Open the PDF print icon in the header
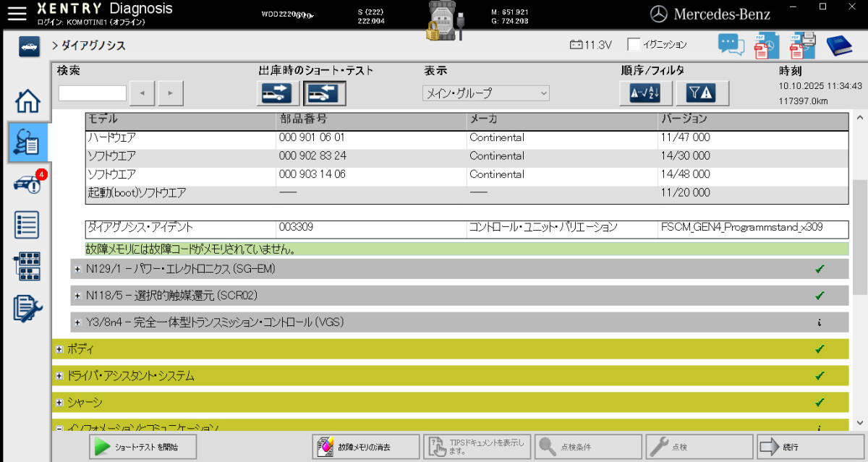 click(x=803, y=45)
